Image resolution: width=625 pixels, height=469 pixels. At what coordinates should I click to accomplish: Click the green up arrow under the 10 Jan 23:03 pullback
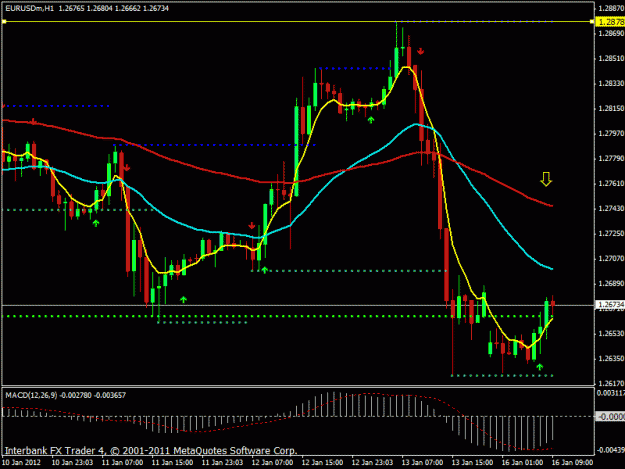click(x=96, y=223)
